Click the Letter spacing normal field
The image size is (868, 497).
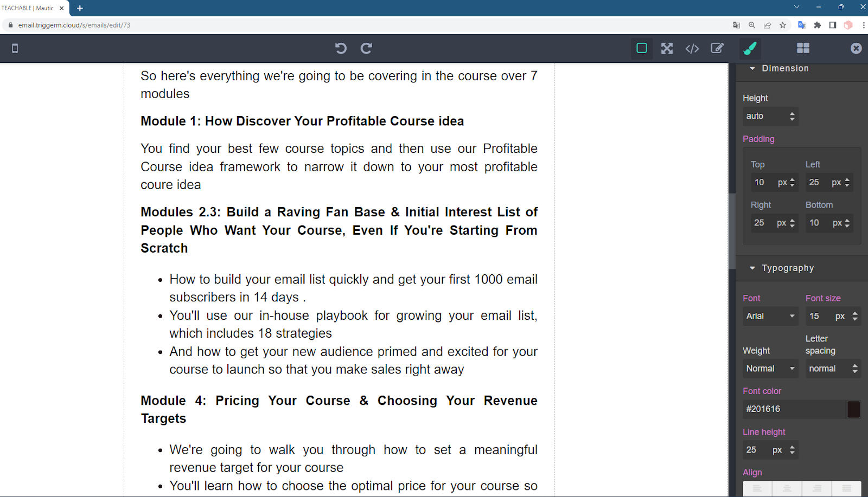[x=827, y=369]
